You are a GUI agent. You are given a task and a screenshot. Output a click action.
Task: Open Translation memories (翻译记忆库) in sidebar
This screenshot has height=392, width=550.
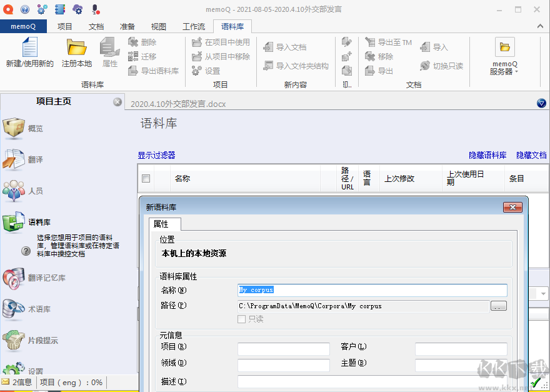34,278
